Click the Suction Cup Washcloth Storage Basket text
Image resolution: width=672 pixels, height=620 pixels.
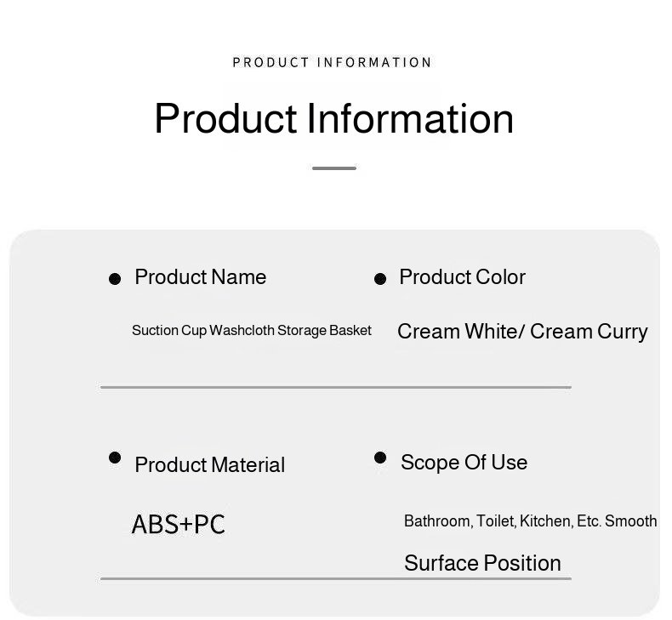click(251, 330)
